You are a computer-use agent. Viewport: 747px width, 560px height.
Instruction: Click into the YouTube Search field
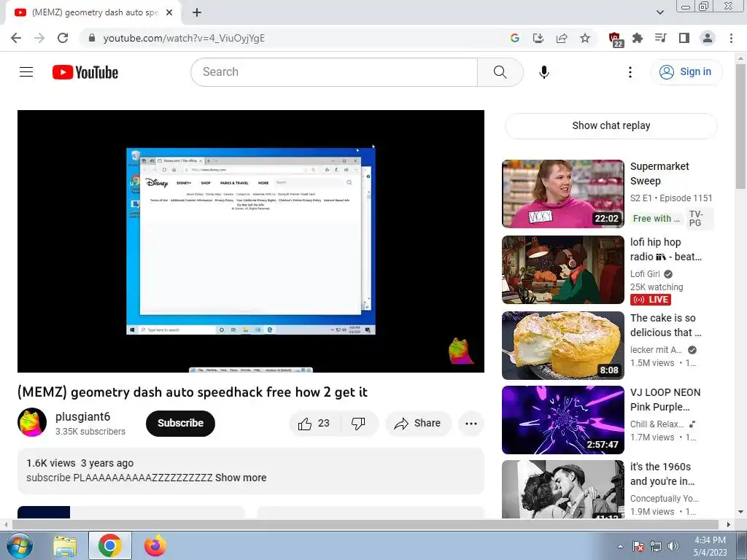pos(334,72)
